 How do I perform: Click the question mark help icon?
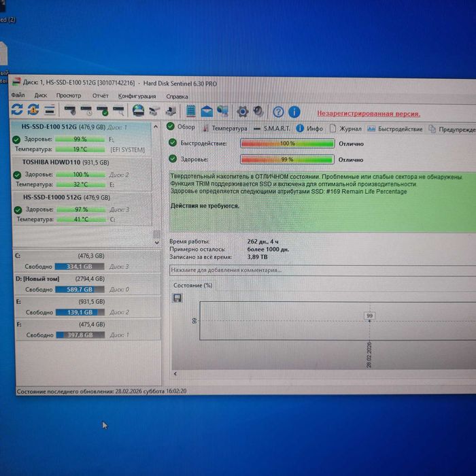click(278, 112)
